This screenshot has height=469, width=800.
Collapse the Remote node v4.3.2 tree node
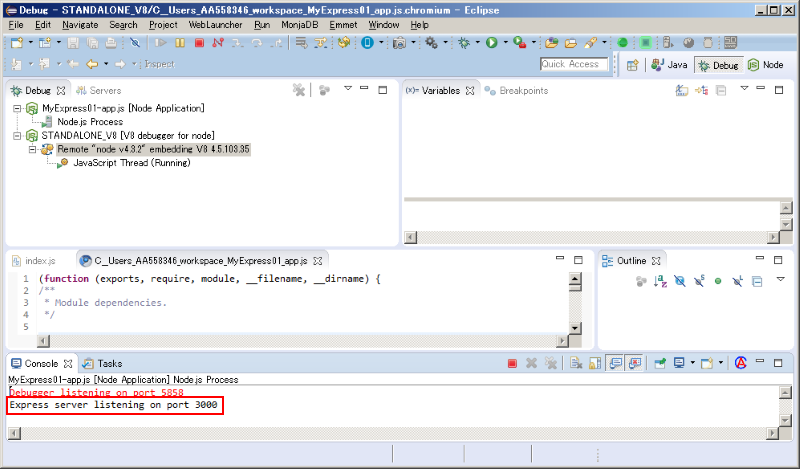pos(32,150)
